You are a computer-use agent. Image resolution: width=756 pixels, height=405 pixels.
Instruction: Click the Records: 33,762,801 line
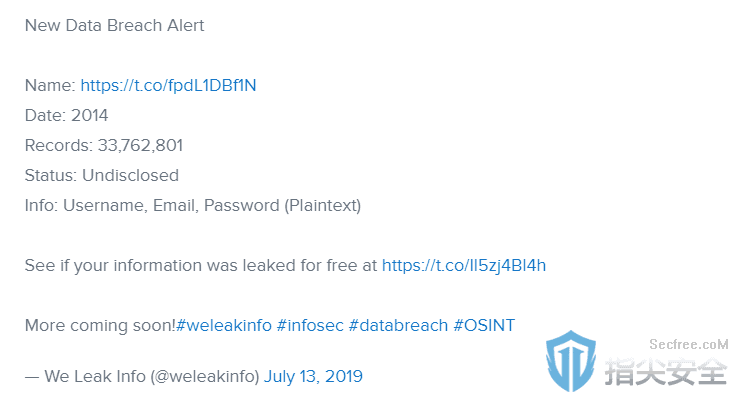(104, 145)
